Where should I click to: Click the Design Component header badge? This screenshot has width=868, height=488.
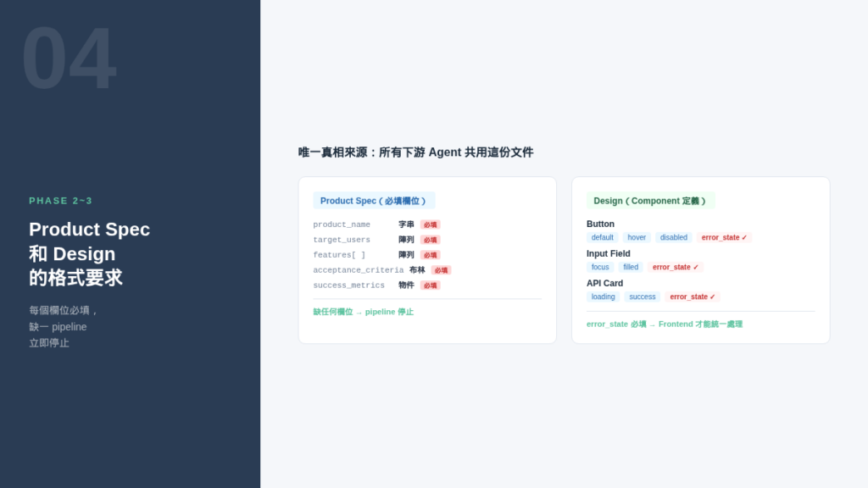(649, 201)
